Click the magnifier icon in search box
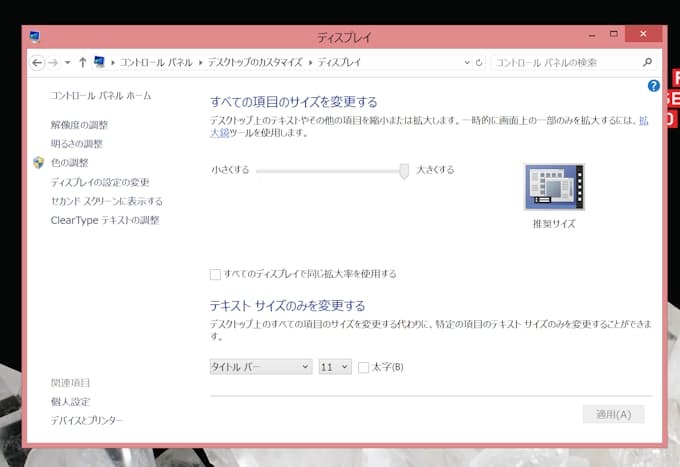This screenshot has height=467, width=680. [x=647, y=62]
